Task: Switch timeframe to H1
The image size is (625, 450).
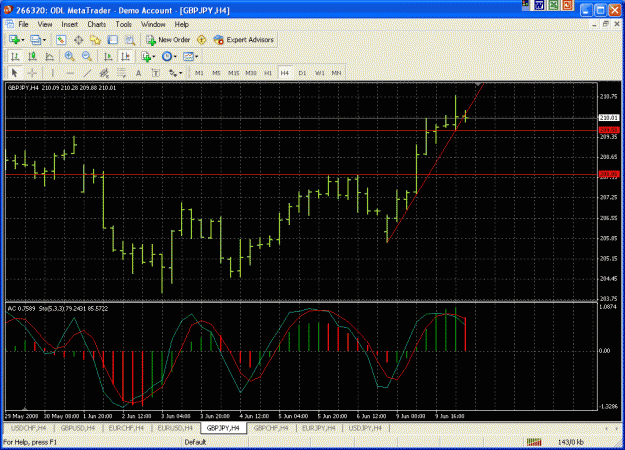Action: click(268, 73)
